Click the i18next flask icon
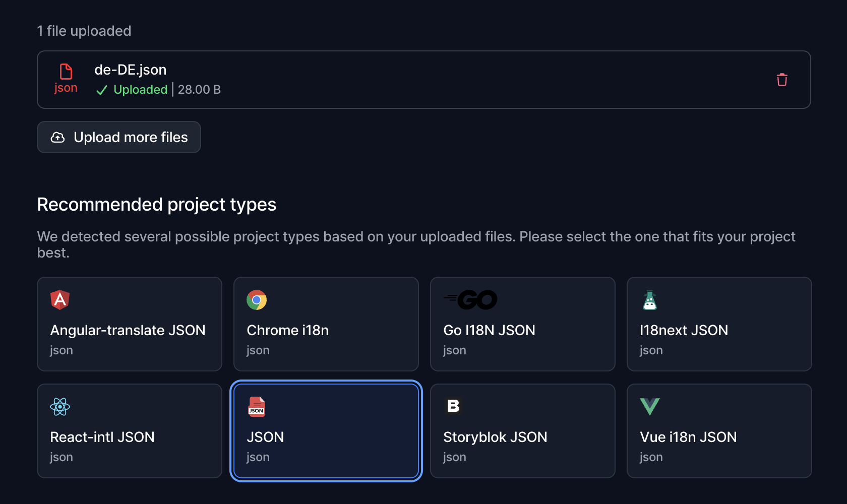 point(650,300)
